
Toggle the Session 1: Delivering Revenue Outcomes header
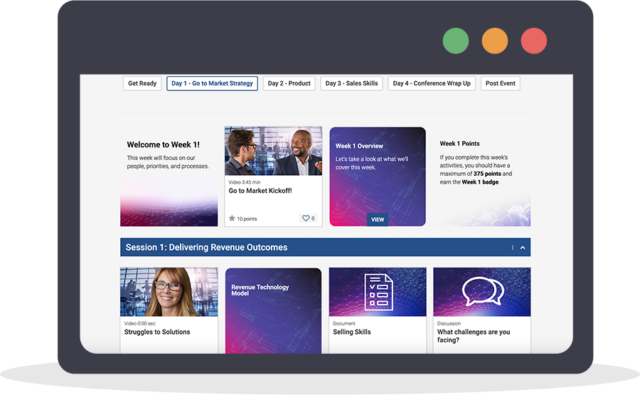point(325,247)
